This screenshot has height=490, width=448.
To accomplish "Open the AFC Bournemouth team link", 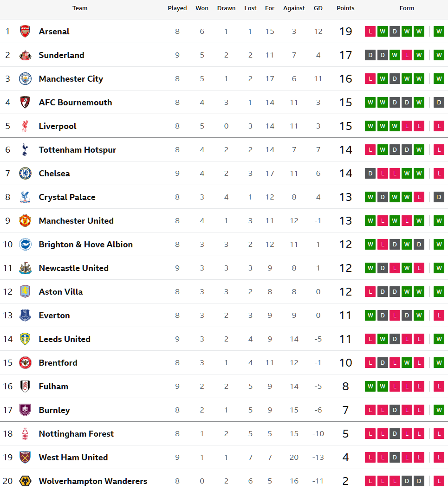I will (x=75, y=103).
